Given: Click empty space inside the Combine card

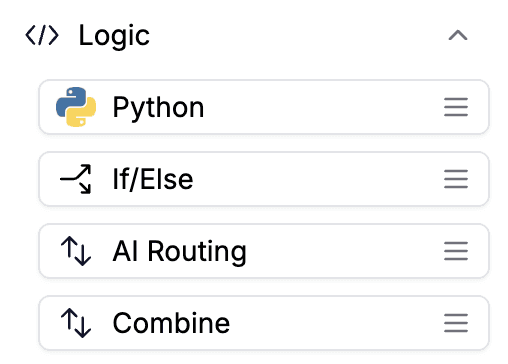Looking at the screenshot, I should (337, 323).
